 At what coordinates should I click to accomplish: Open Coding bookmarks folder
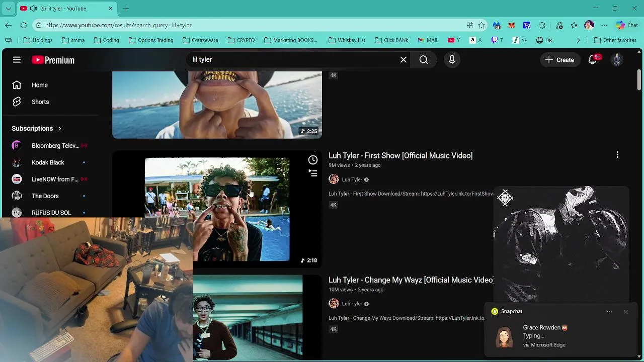click(106, 40)
